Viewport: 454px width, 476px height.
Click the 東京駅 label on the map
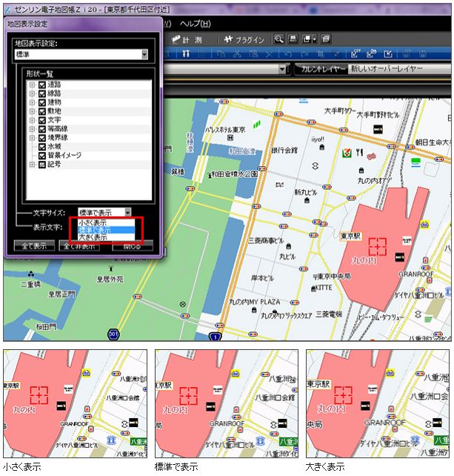[x=351, y=236]
